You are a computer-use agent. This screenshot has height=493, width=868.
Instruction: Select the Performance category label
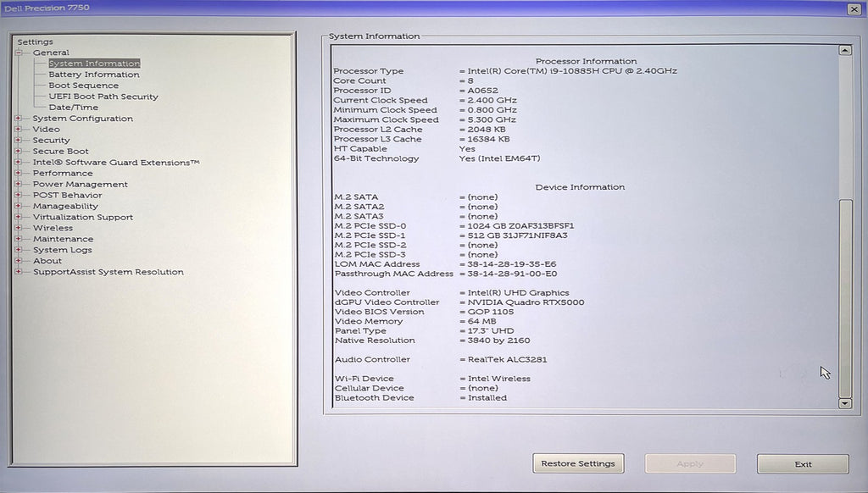coord(63,173)
